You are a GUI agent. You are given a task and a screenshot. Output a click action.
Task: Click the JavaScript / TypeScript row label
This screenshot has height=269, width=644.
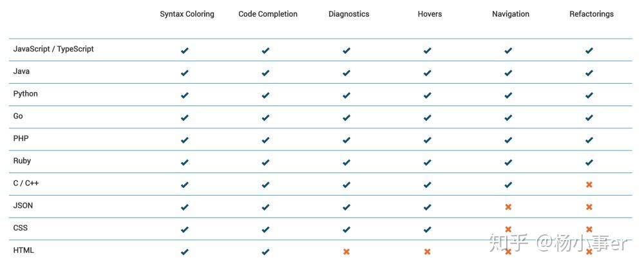click(53, 49)
